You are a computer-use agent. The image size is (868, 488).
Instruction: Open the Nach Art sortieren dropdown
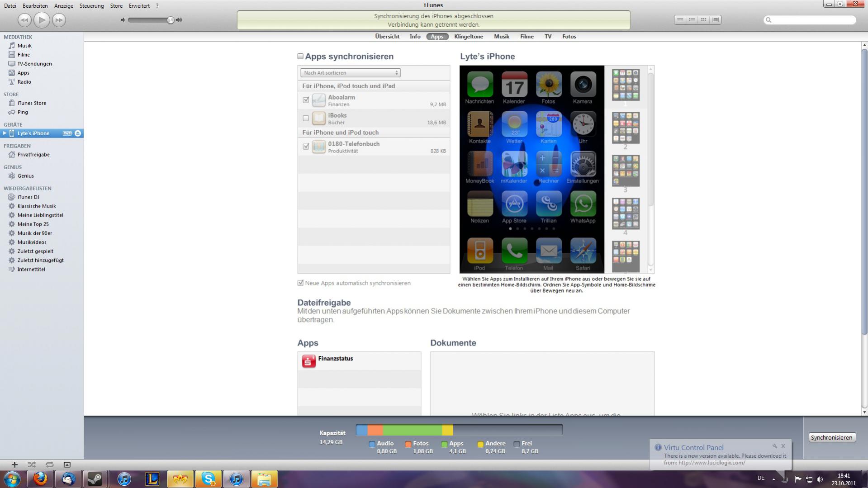pos(350,73)
